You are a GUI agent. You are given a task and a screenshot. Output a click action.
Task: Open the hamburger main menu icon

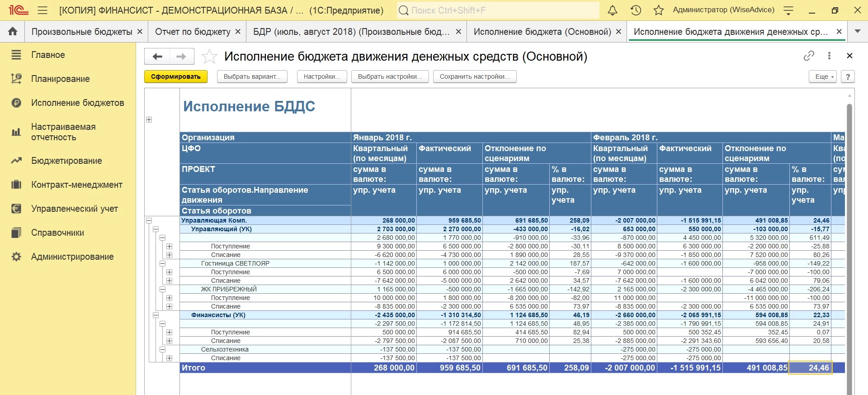click(x=42, y=10)
